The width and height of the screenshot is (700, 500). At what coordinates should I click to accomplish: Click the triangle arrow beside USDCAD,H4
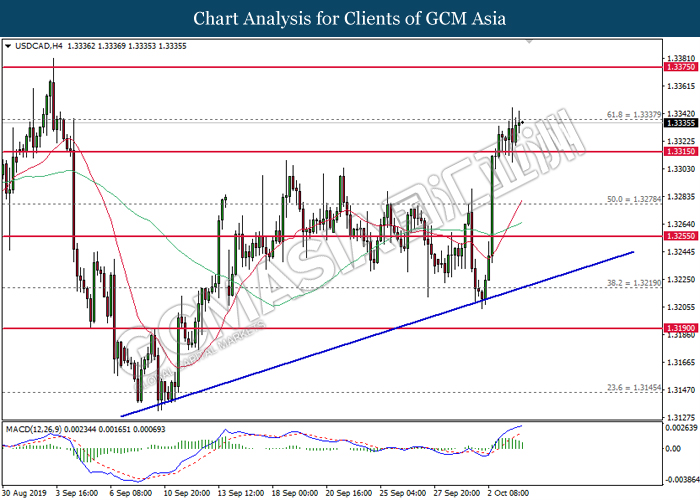pos(9,45)
